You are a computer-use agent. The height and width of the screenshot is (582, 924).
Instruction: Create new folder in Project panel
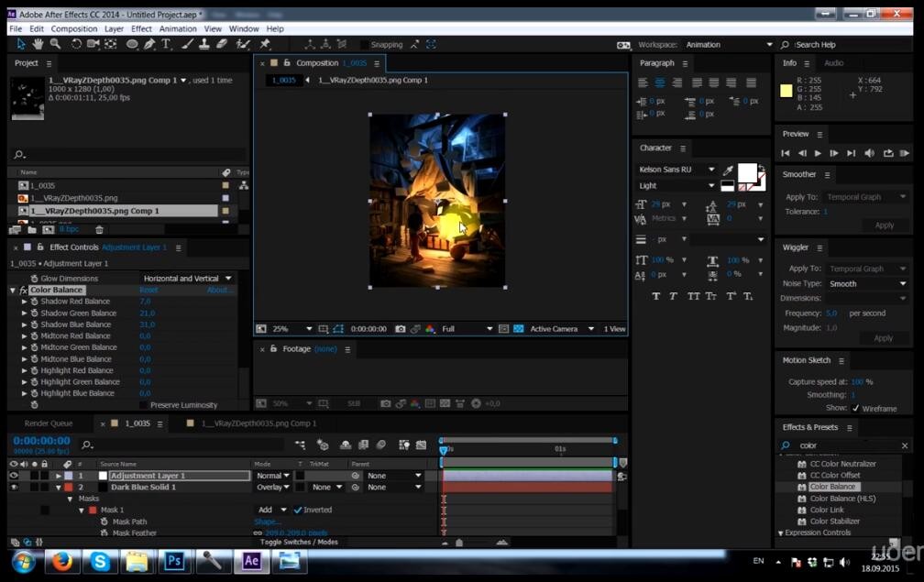click(32, 230)
